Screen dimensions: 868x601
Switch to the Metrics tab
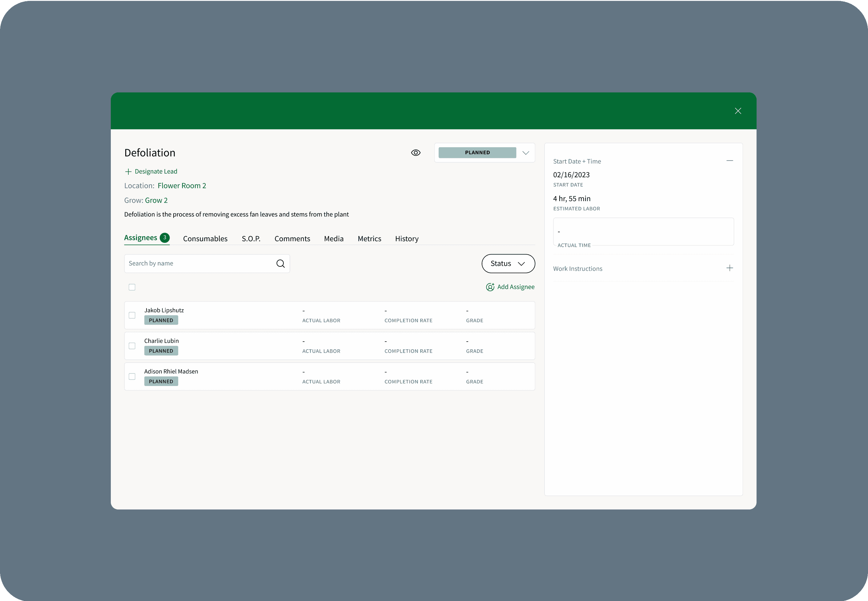point(369,239)
